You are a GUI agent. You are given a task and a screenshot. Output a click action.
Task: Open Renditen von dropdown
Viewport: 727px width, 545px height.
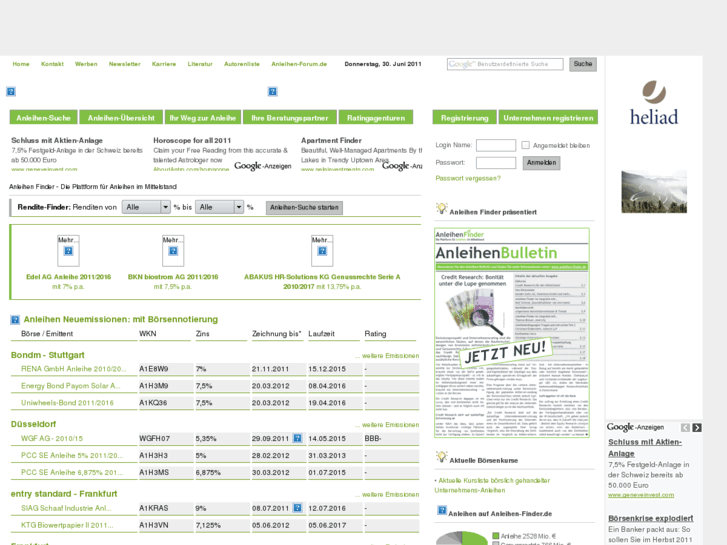tap(146, 207)
